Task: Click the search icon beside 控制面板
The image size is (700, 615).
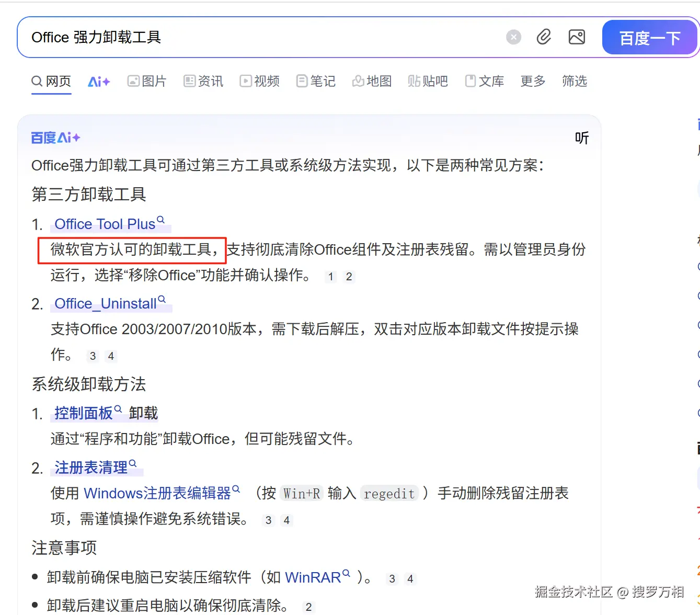Action: coord(118,409)
